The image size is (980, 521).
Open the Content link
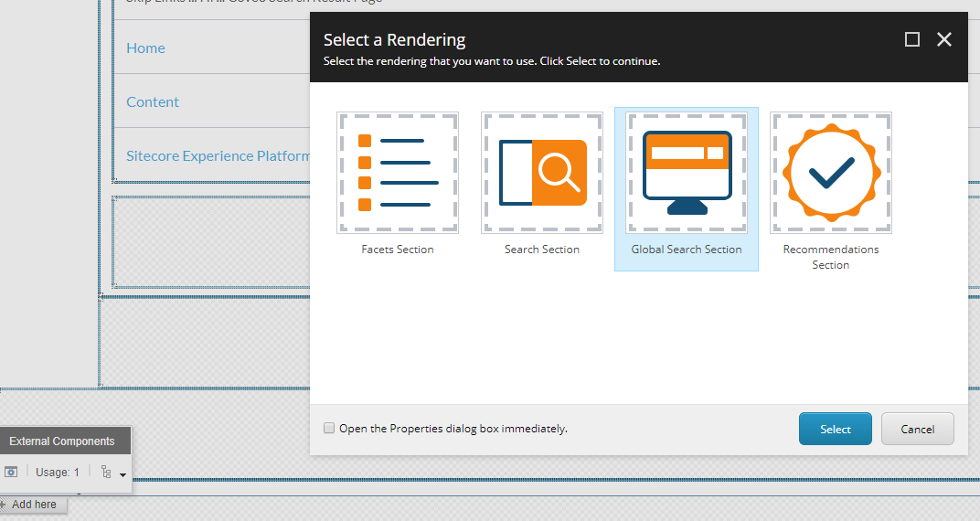[153, 101]
